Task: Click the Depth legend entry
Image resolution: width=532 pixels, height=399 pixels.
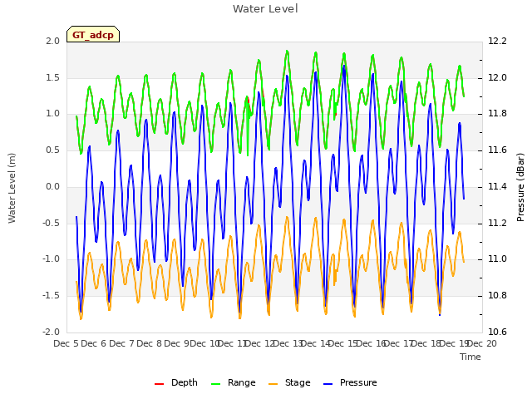Action: (175, 382)
